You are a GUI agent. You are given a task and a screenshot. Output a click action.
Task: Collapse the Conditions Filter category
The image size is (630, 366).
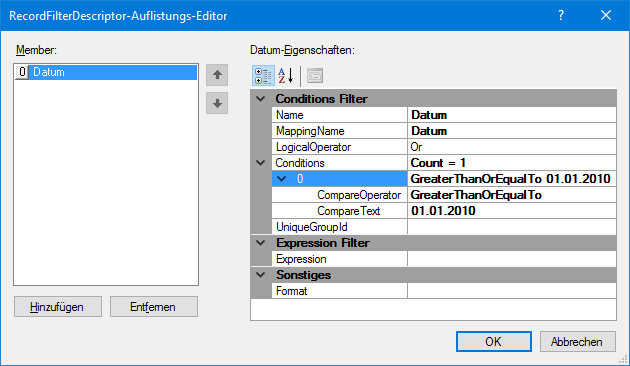261,98
